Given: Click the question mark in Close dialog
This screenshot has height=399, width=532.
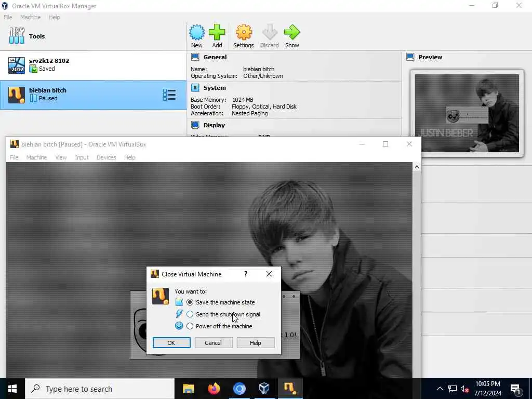Looking at the screenshot, I should click(246, 274).
